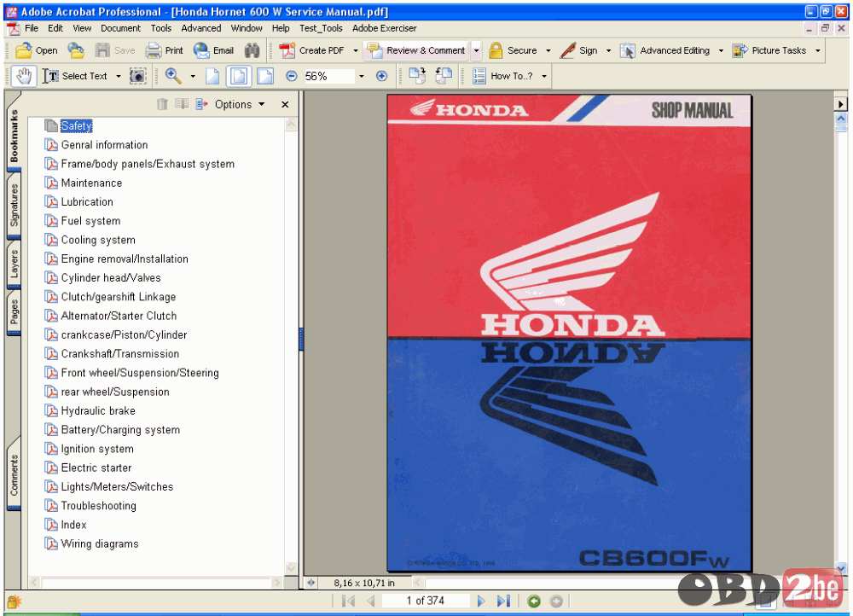Click the Advanced Editing button
Screen dimensions: 853x616
(665, 50)
